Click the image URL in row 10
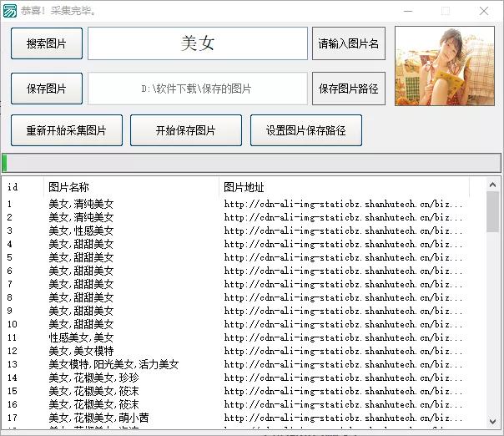504x436 pixels. point(343,324)
